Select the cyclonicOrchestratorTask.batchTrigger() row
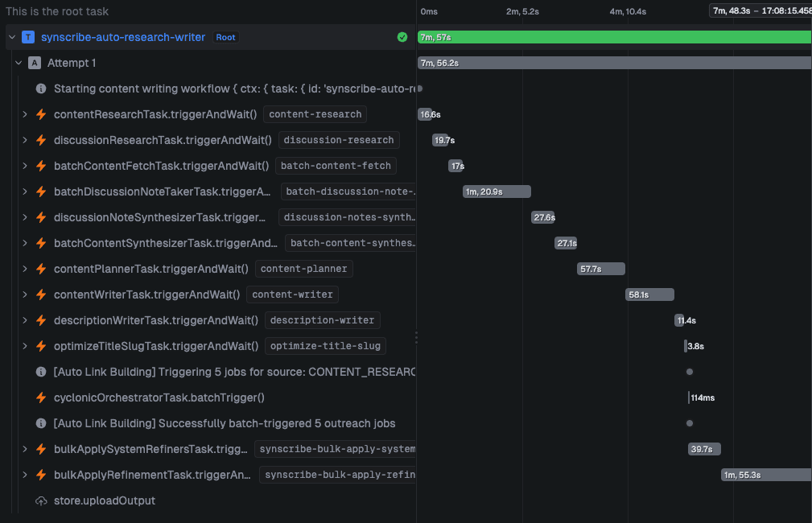Viewport: 812px width, 523px height. coord(210,397)
